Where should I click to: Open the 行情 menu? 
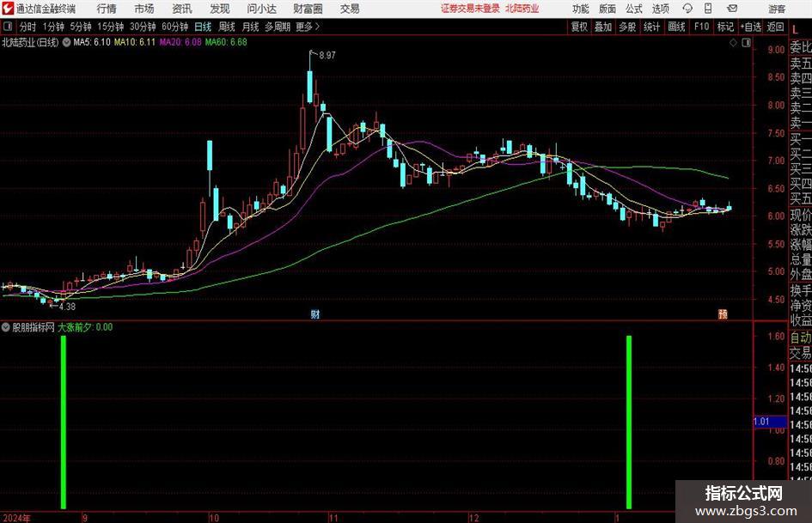[107, 9]
